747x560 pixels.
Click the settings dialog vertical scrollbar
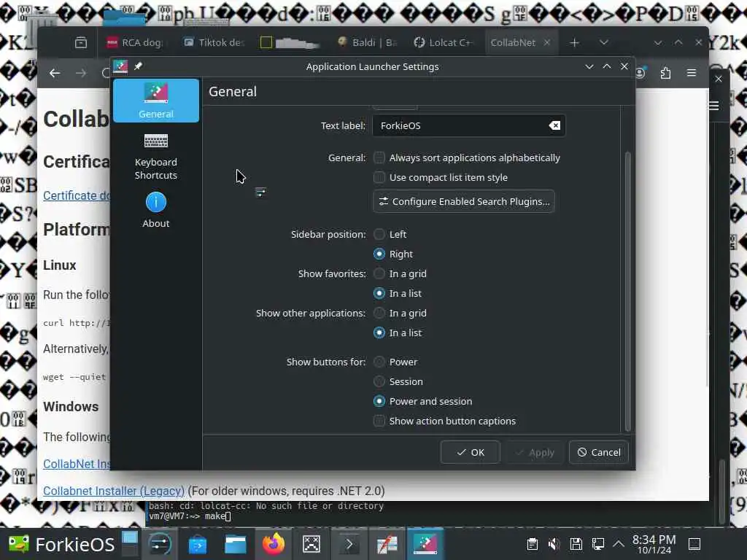(627, 292)
